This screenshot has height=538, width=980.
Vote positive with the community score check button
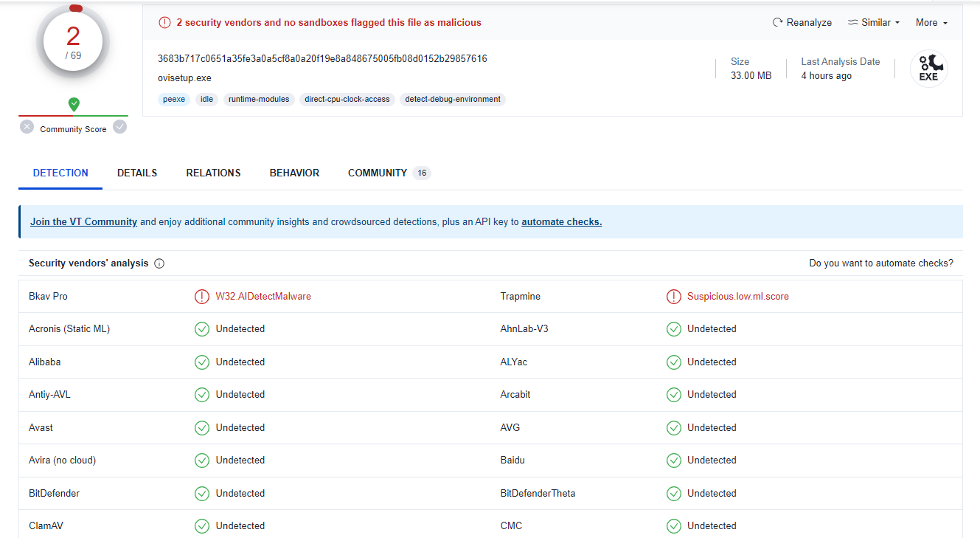(120, 127)
